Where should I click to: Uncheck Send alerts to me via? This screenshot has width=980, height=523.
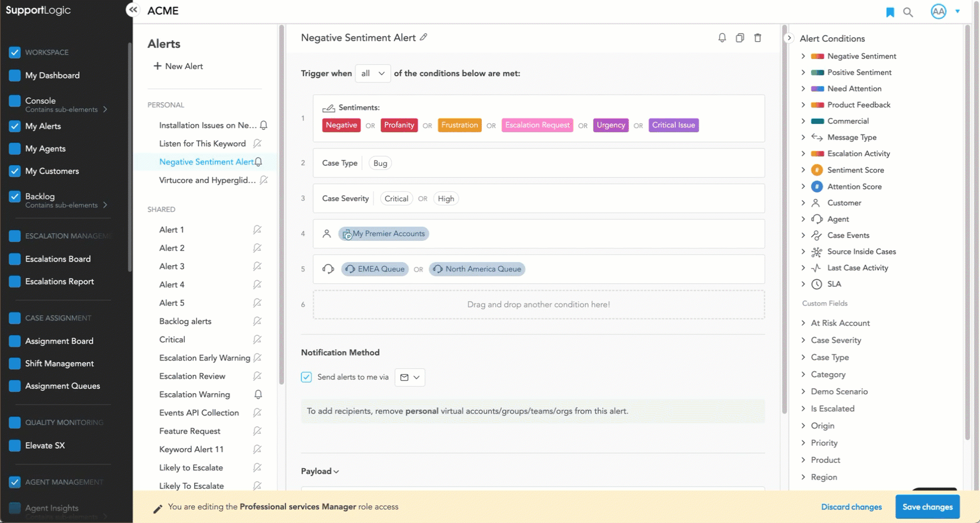pos(306,377)
